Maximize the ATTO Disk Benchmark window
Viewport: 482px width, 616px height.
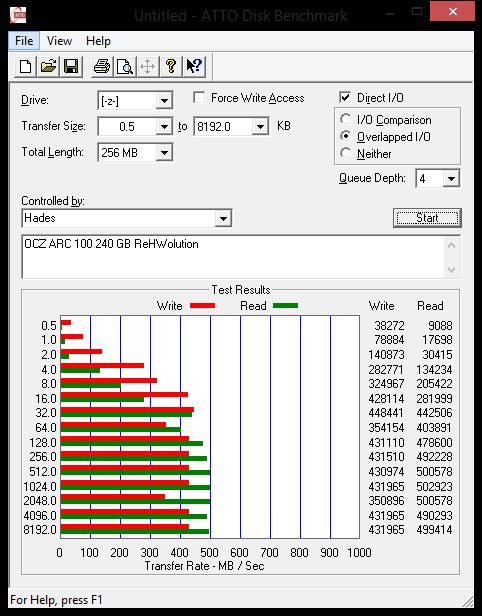417,12
